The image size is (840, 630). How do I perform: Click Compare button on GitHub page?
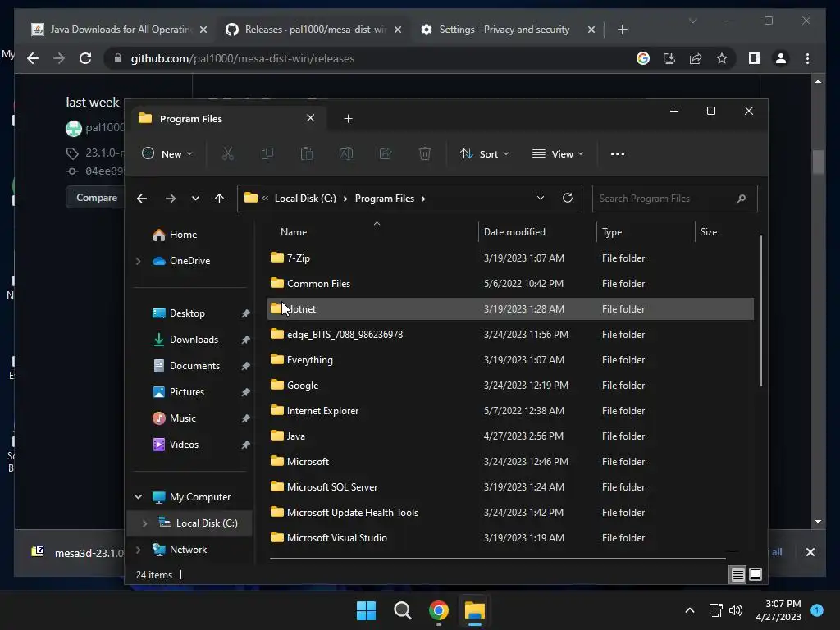[x=97, y=198]
